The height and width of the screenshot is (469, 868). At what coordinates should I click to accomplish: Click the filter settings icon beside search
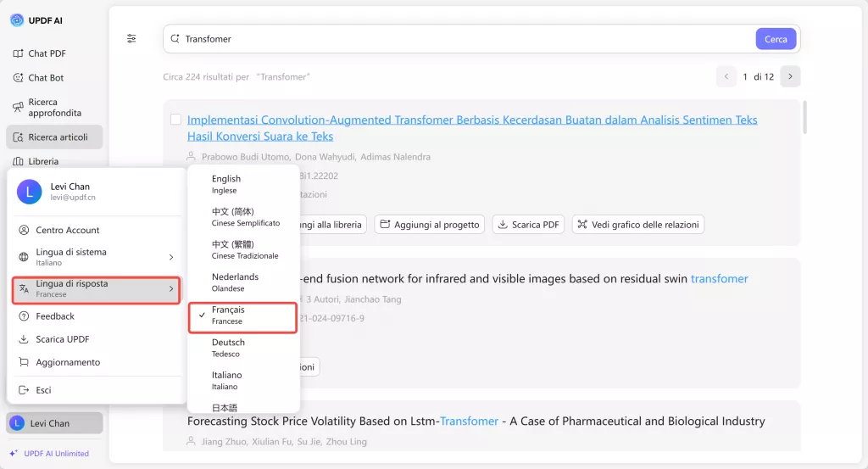click(131, 38)
